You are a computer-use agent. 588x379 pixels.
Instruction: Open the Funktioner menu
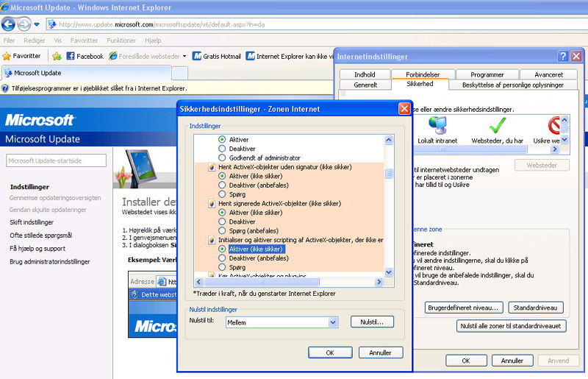tap(121, 40)
